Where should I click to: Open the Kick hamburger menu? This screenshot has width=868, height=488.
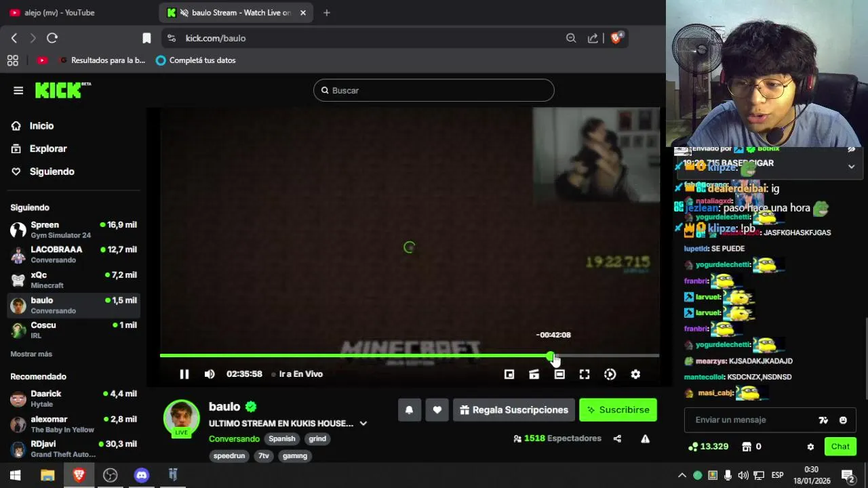pos(18,90)
